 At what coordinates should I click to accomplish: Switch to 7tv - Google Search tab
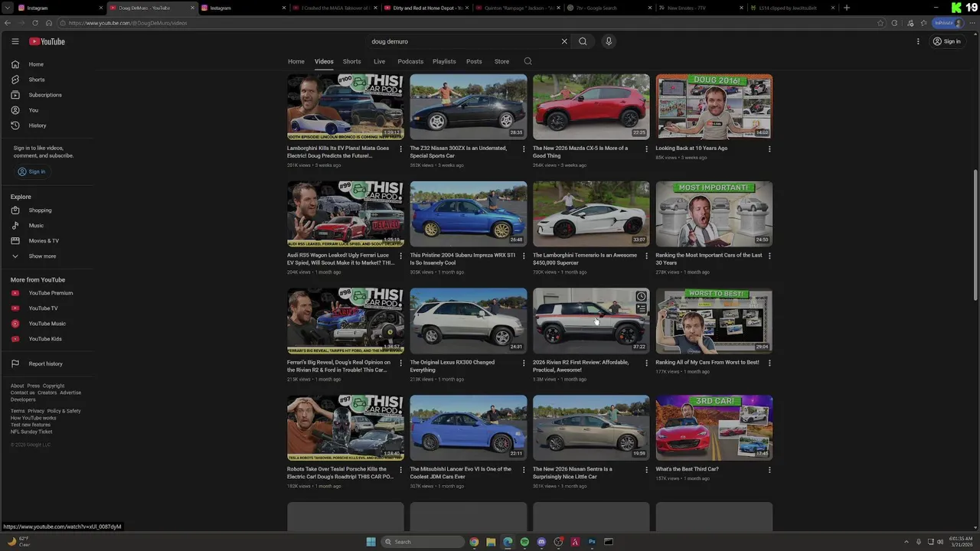click(609, 8)
